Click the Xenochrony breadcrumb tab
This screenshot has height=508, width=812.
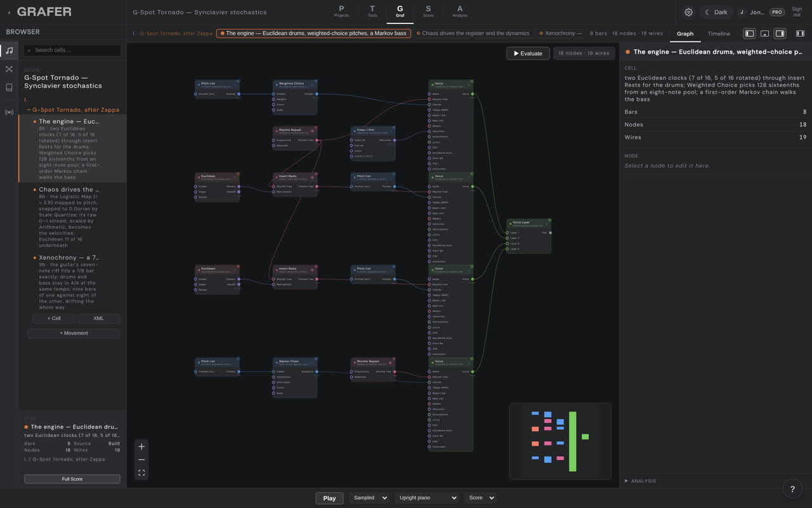click(x=561, y=34)
